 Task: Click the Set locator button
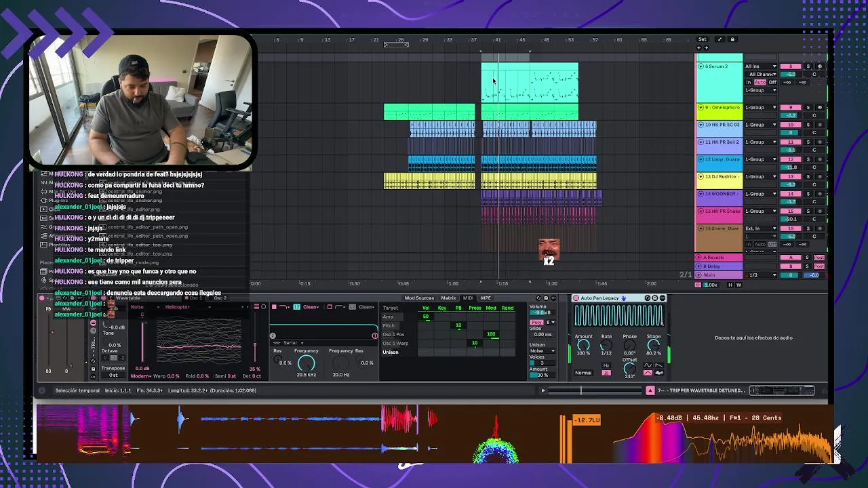click(x=703, y=39)
